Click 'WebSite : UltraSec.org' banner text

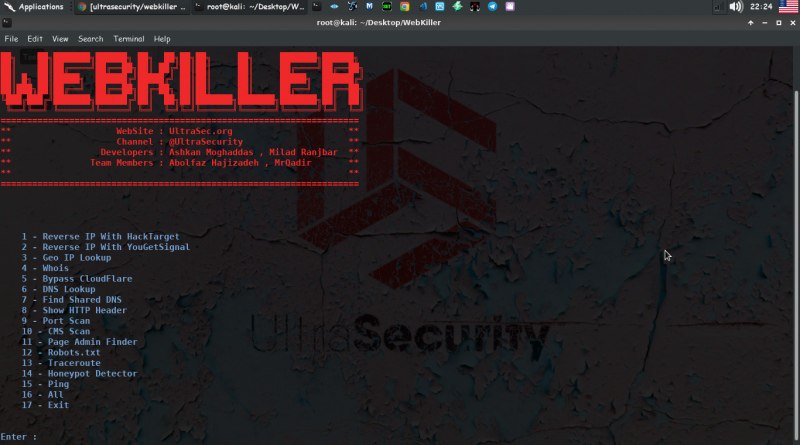174,131
